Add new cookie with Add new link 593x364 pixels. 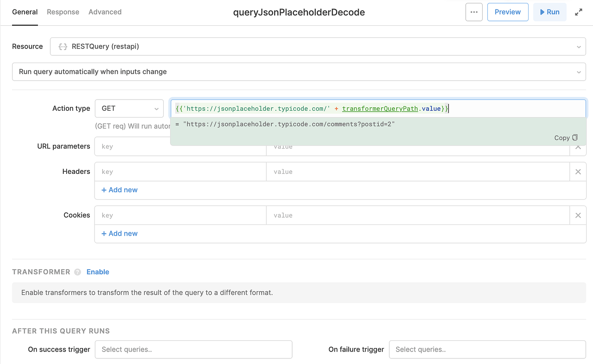[119, 234]
